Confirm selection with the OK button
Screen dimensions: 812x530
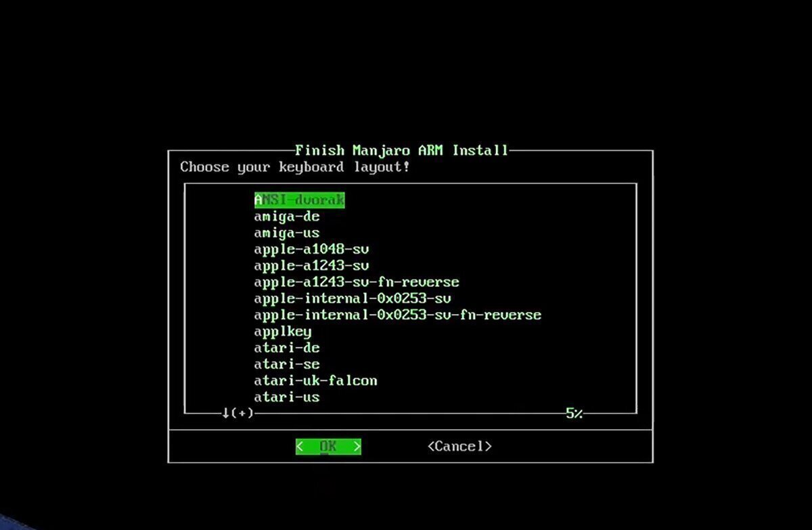pos(328,447)
